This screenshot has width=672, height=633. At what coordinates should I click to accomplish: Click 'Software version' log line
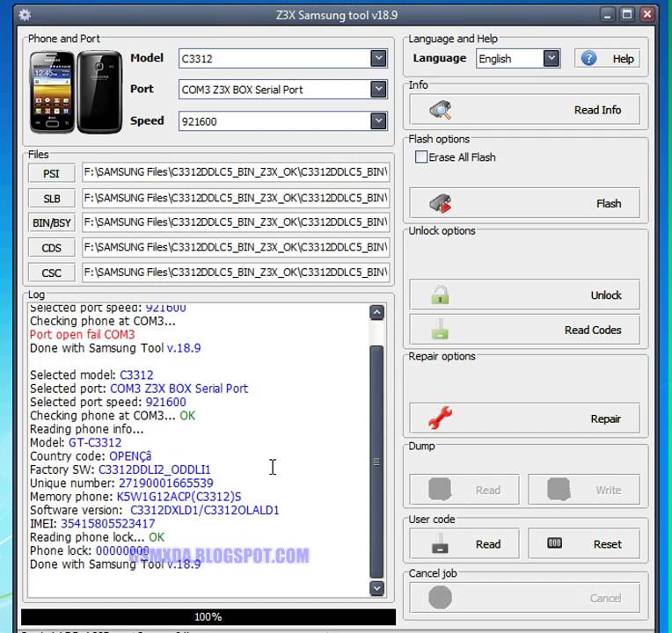(x=154, y=510)
